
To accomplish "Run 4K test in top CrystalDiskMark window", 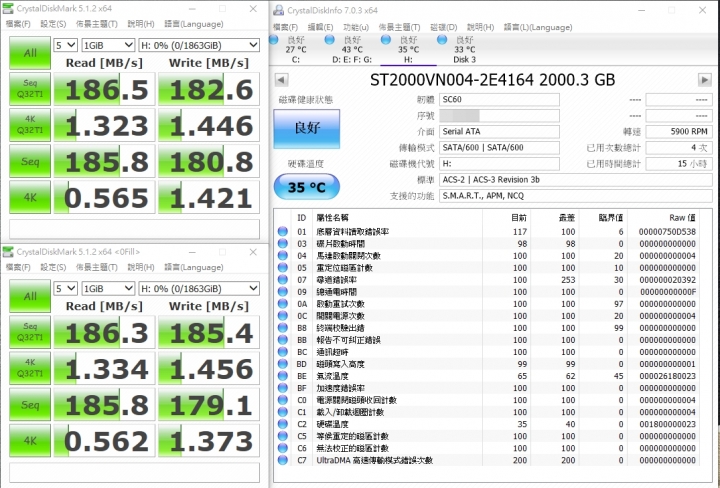I will (30, 197).
